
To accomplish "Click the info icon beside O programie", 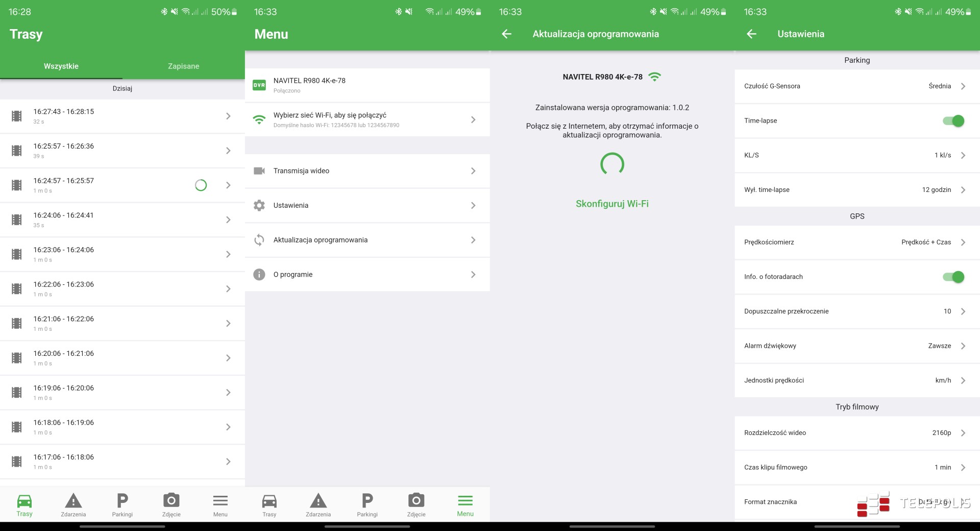I will click(x=259, y=275).
